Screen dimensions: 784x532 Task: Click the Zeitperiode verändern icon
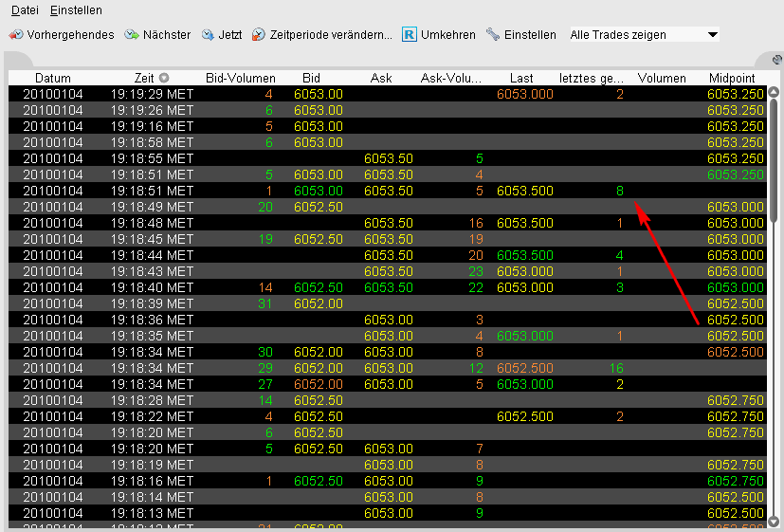click(x=259, y=34)
